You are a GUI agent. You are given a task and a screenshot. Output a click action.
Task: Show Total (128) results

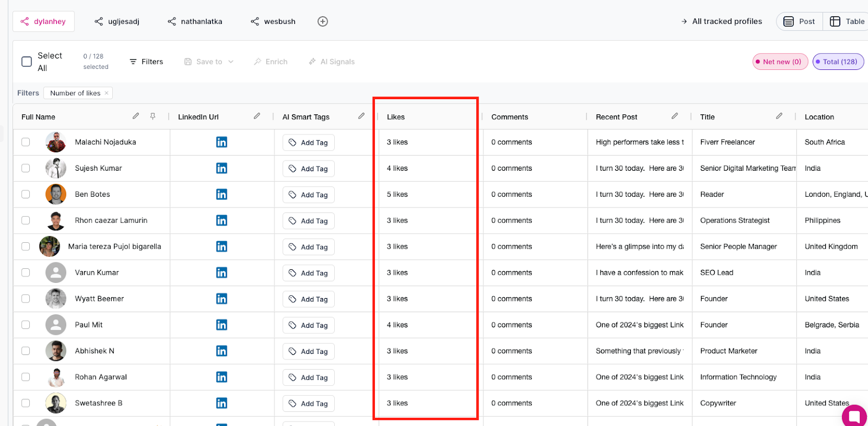tap(838, 62)
